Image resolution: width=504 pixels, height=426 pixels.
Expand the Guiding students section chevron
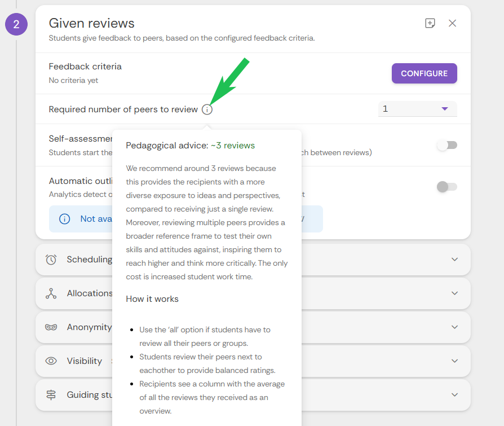[454, 395]
